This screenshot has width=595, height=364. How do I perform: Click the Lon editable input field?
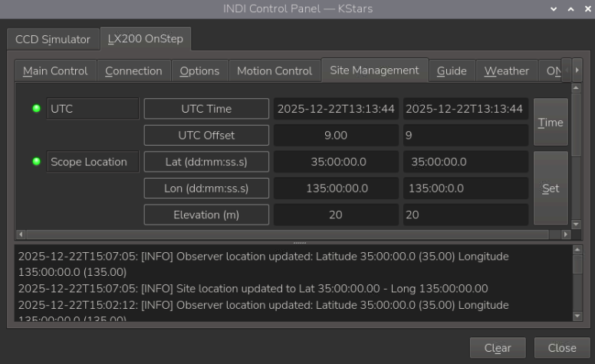(465, 188)
